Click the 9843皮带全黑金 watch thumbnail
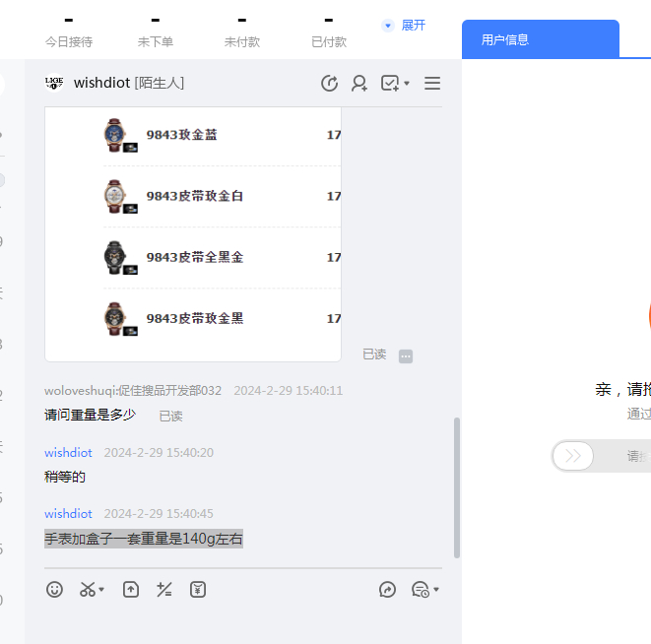Image resolution: width=651 pixels, height=644 pixels. [118, 257]
